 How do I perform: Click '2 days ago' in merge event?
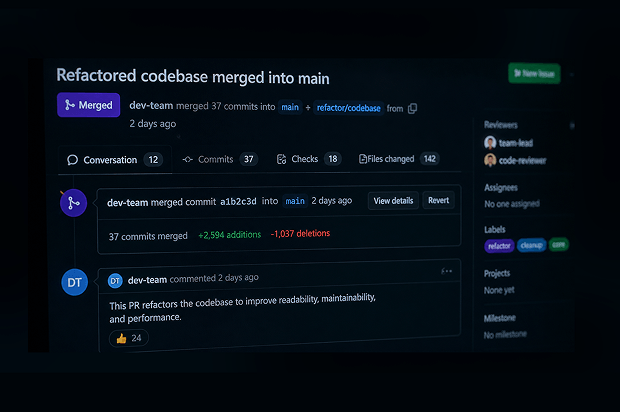[x=331, y=201]
